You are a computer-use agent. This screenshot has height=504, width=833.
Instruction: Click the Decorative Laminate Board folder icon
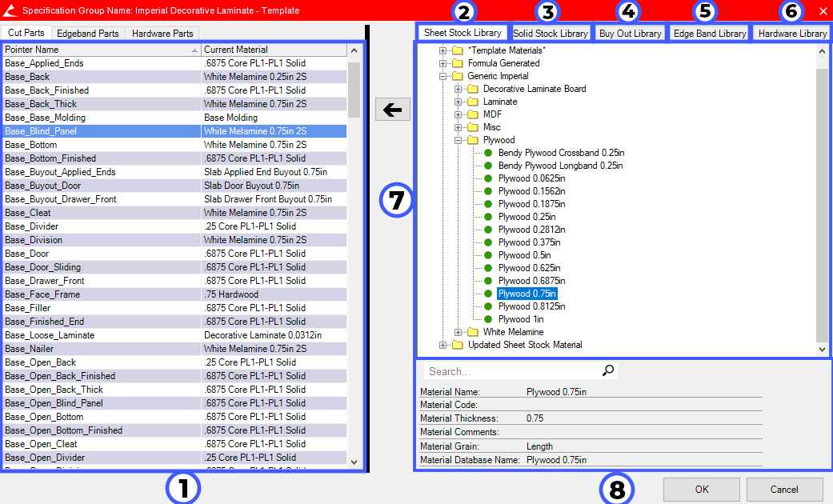pos(473,89)
